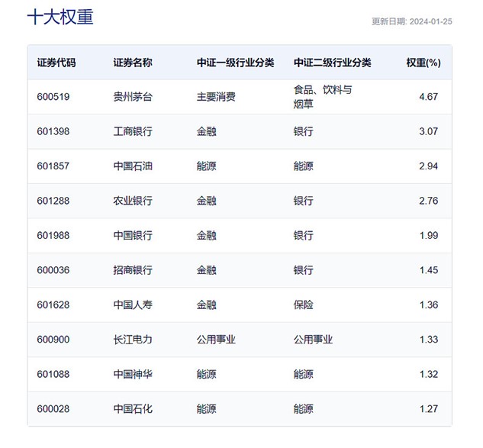Select the name 长江电力
This screenshot has height=448, width=483.
point(133,340)
